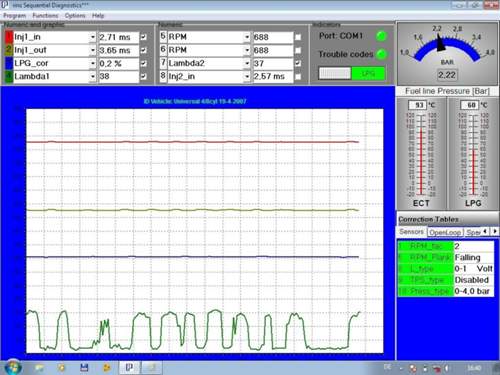Check the channel 5 RPM checkbox
500x375 pixels.
(x=298, y=37)
